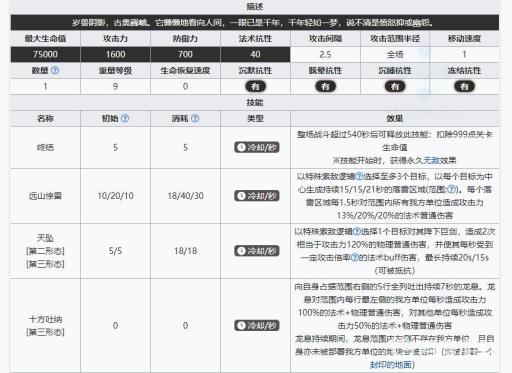Select the 天坠 skill name cell

click(45, 251)
